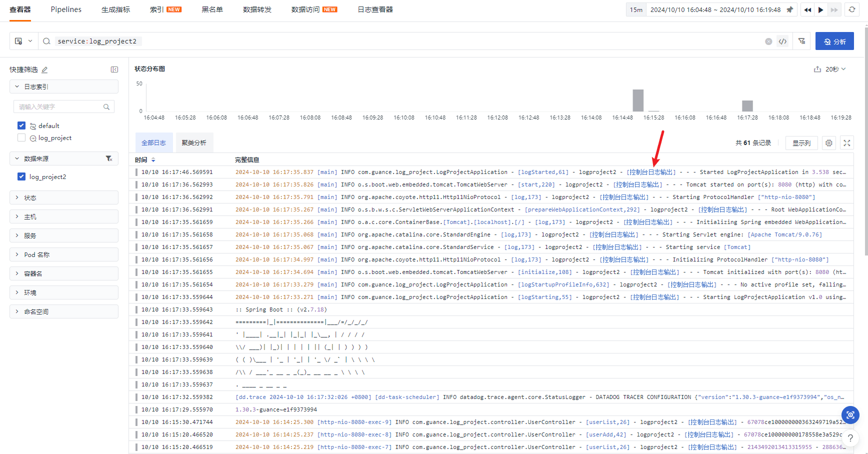Image resolution: width=868 pixels, height=454 pixels.
Task: Switch to the 聚类分析 tab
Action: (194, 143)
